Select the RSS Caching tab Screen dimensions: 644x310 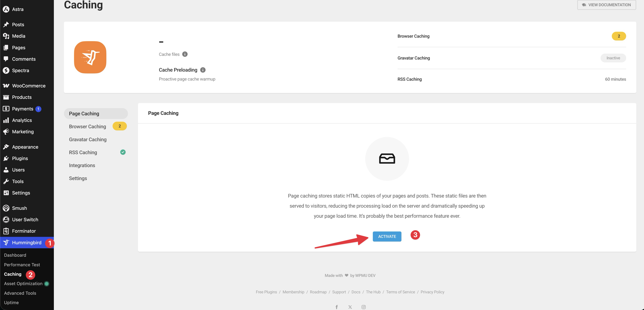click(83, 152)
